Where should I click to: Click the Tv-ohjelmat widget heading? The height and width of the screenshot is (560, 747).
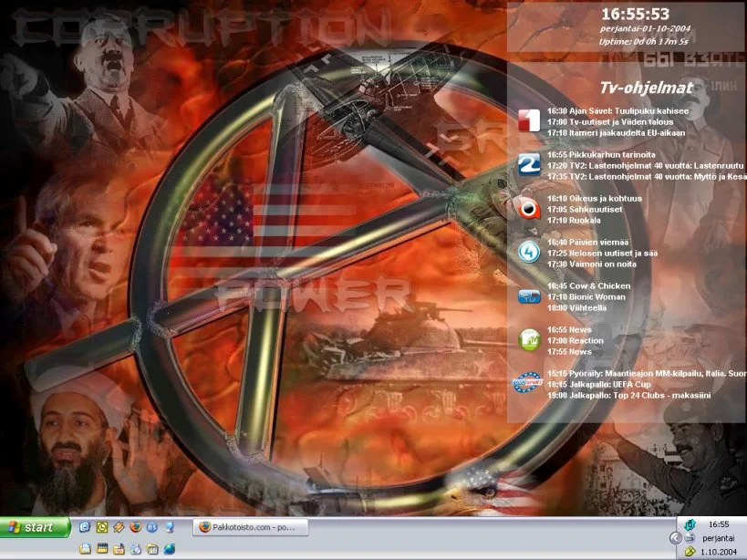(646, 88)
